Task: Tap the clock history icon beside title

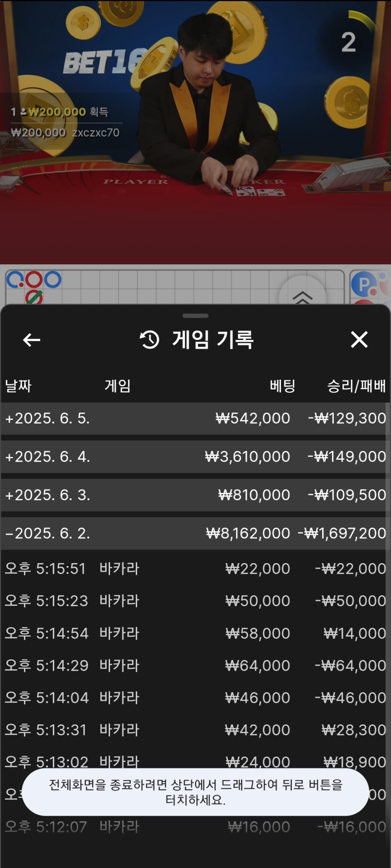Action: pos(150,340)
